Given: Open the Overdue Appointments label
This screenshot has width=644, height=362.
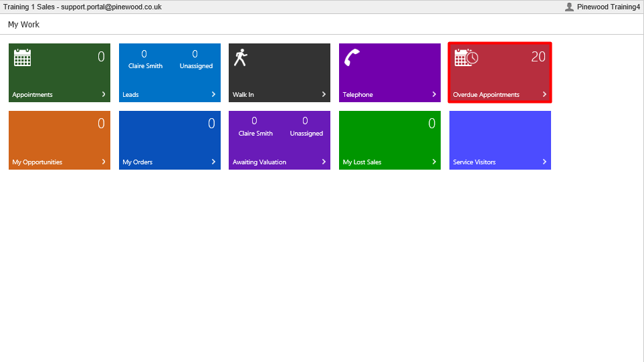Looking at the screenshot, I should [x=486, y=95].
